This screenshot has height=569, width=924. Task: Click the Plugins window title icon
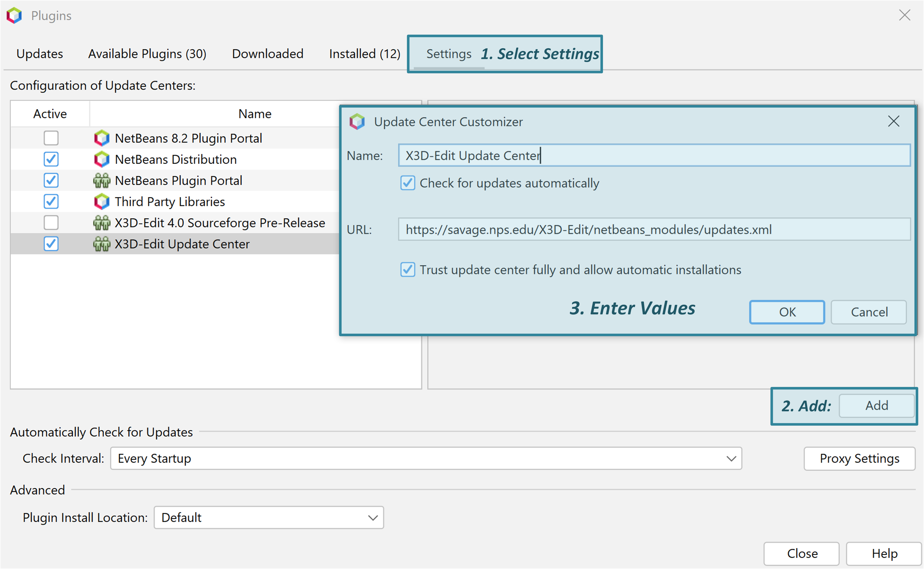(x=14, y=15)
